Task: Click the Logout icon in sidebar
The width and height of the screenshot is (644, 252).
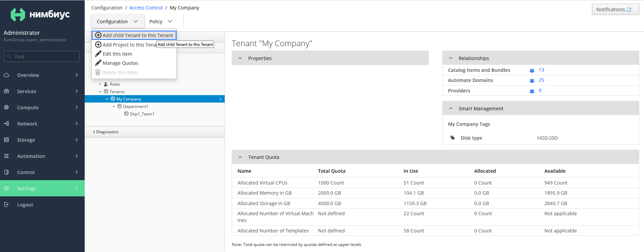Action: (x=6, y=204)
